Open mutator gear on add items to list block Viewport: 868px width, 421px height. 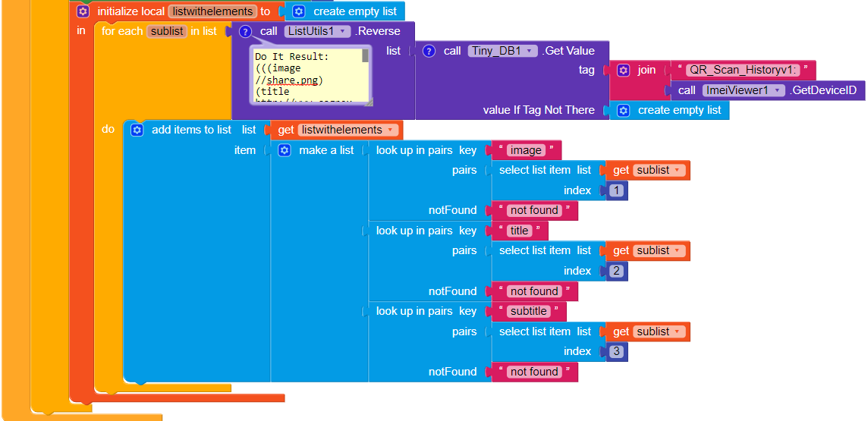pyautogui.click(x=137, y=130)
